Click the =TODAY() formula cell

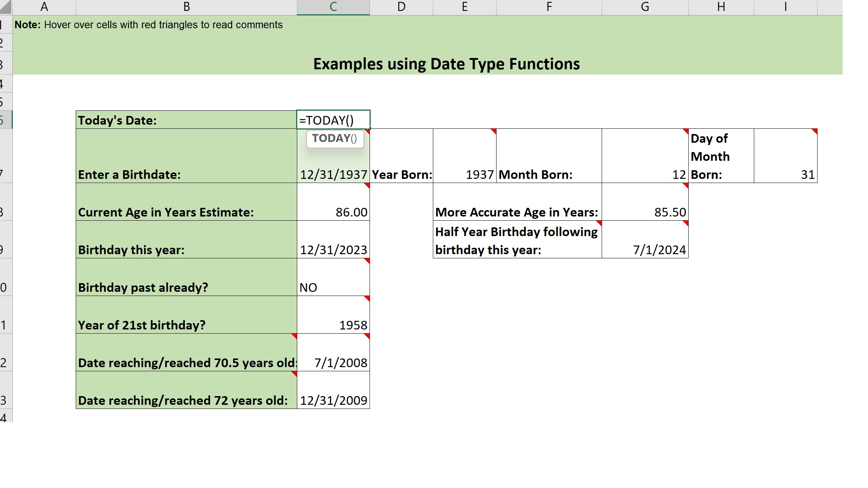[x=333, y=120]
